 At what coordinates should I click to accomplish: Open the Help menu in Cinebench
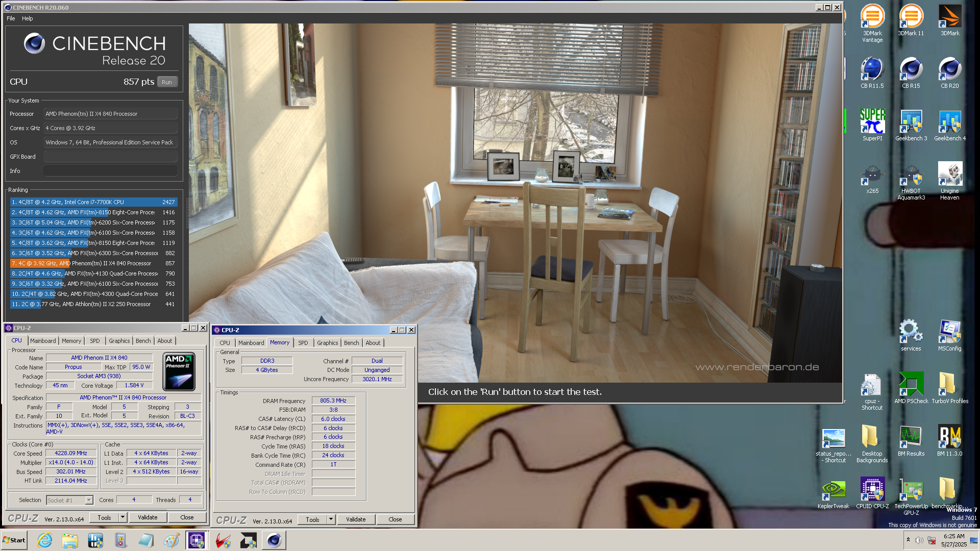(28, 18)
